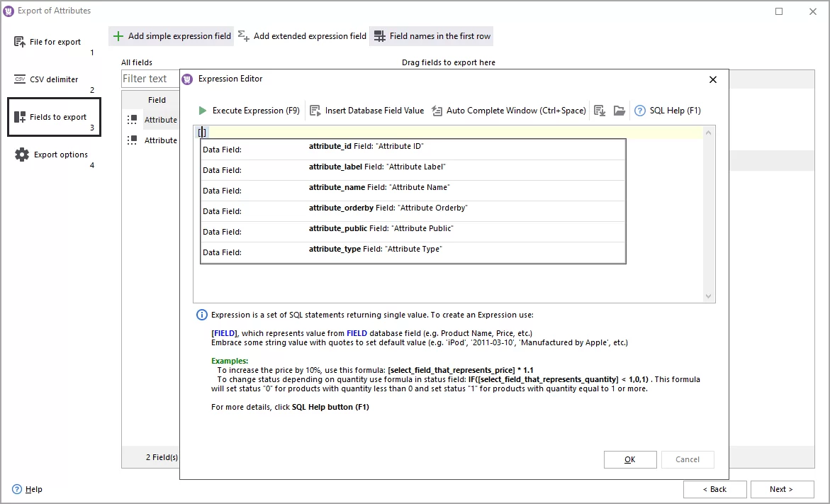This screenshot has width=830, height=504.
Task: Cancel the Expression Editor
Action: [687, 459]
